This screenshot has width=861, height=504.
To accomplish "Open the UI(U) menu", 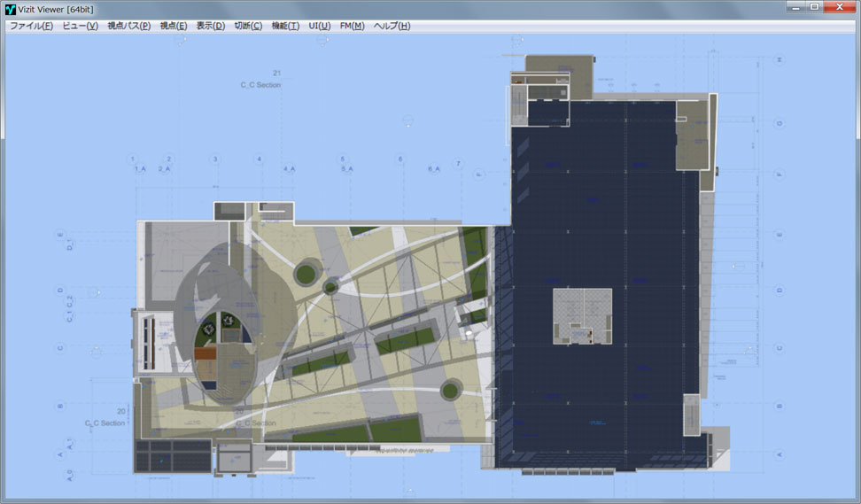I will [x=319, y=26].
